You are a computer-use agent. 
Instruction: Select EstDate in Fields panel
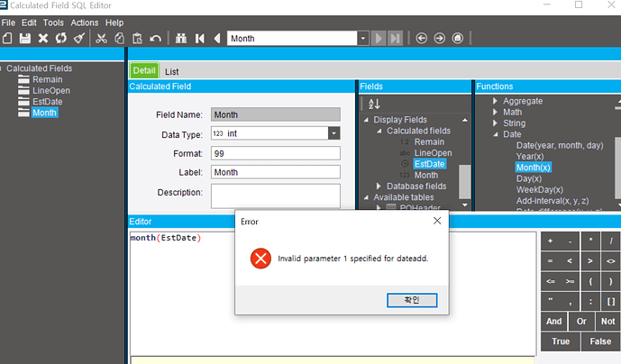[429, 164]
